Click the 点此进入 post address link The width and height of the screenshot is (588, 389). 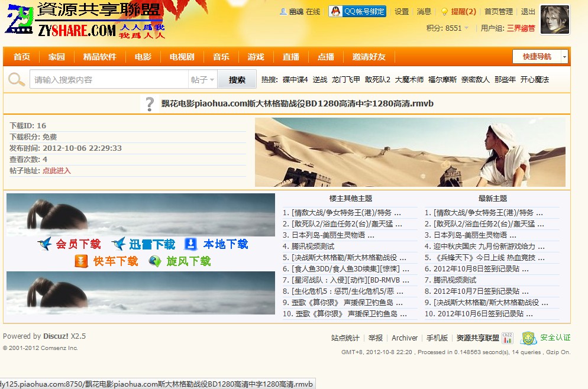pos(57,170)
